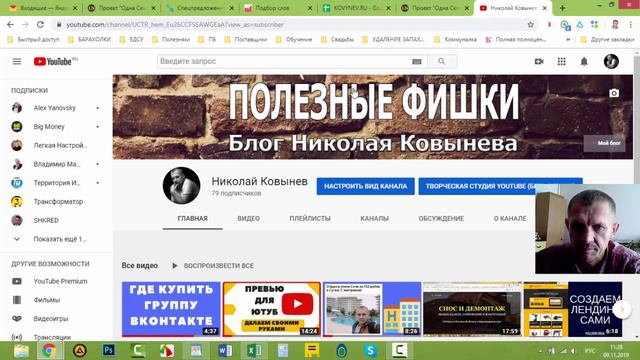Open Skype from the taskbar
The width and height of the screenshot is (640, 360).
tap(370, 350)
